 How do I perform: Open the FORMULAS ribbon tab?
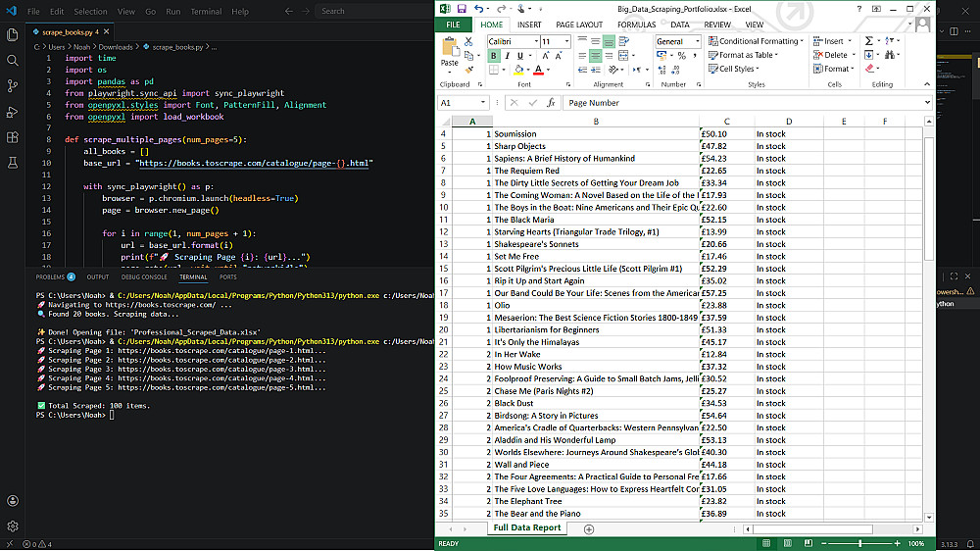[x=636, y=25]
